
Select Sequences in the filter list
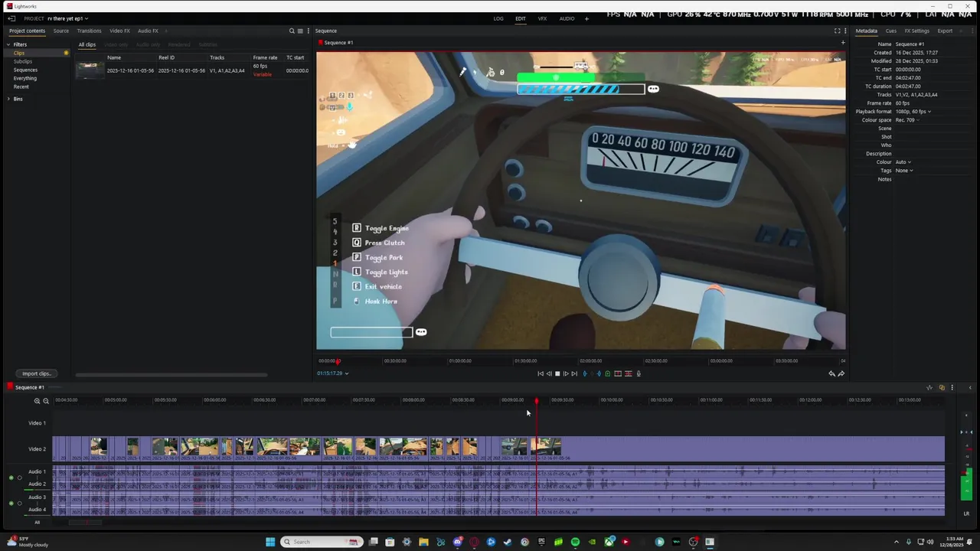click(25, 70)
